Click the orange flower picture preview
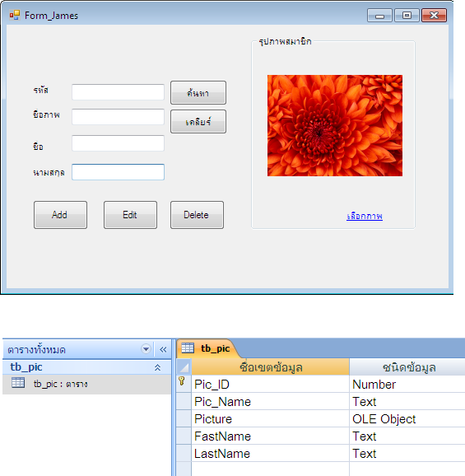 [x=335, y=125]
